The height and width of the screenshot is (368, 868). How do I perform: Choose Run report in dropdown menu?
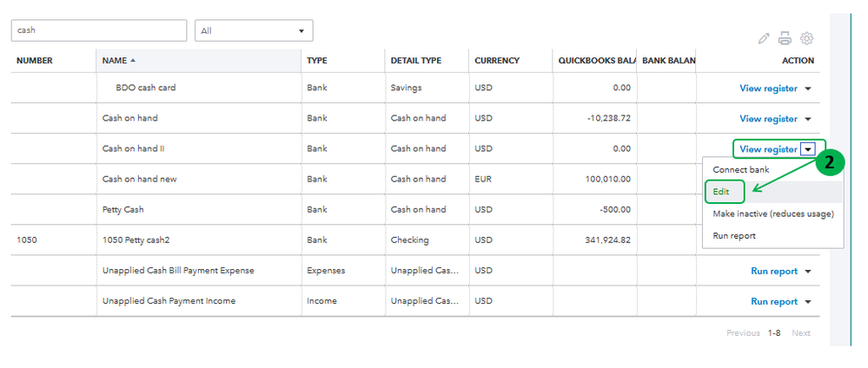[x=734, y=235]
